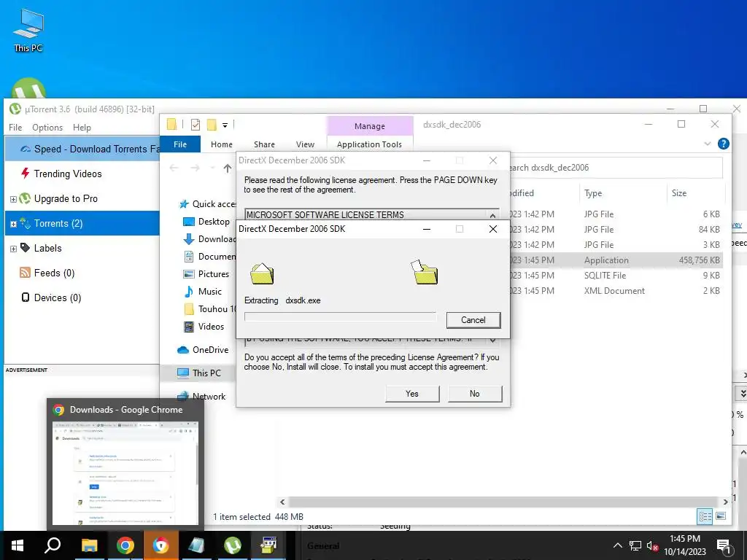Open OneDrive in navigation pane
Image resolution: width=747 pixels, height=560 pixels.
click(x=203, y=349)
